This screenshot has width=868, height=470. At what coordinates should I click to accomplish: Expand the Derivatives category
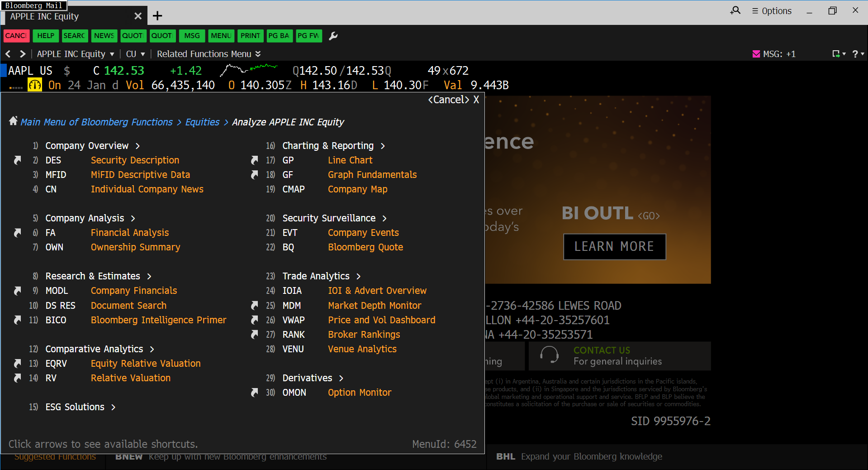[313, 378]
